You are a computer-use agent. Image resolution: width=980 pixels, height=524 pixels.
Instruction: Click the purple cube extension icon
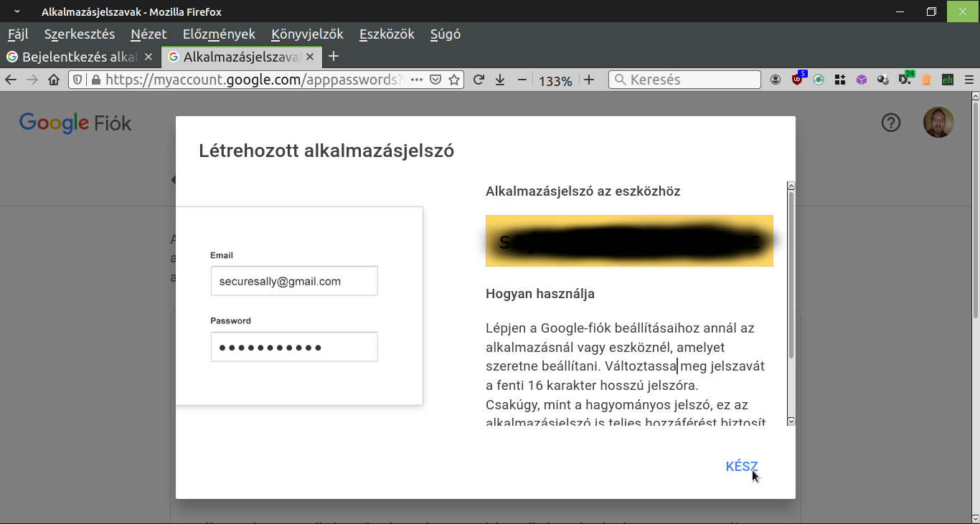point(862,80)
